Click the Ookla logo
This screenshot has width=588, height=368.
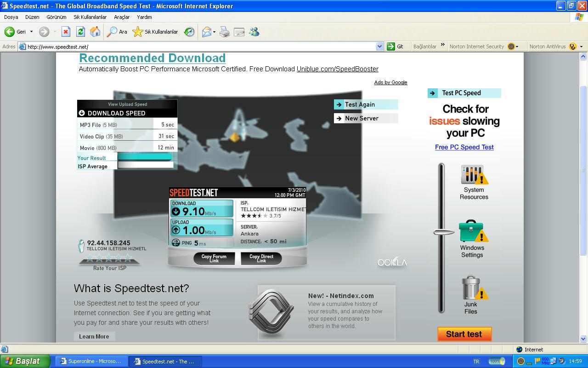(x=392, y=262)
